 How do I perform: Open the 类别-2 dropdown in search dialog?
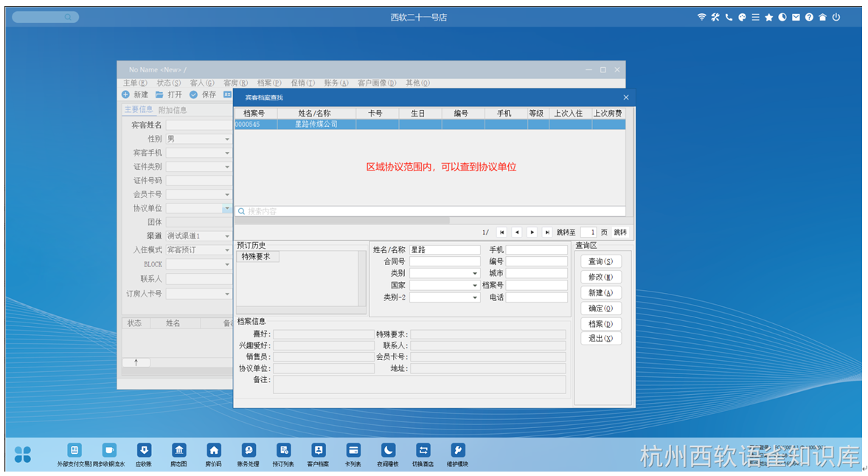click(x=474, y=297)
